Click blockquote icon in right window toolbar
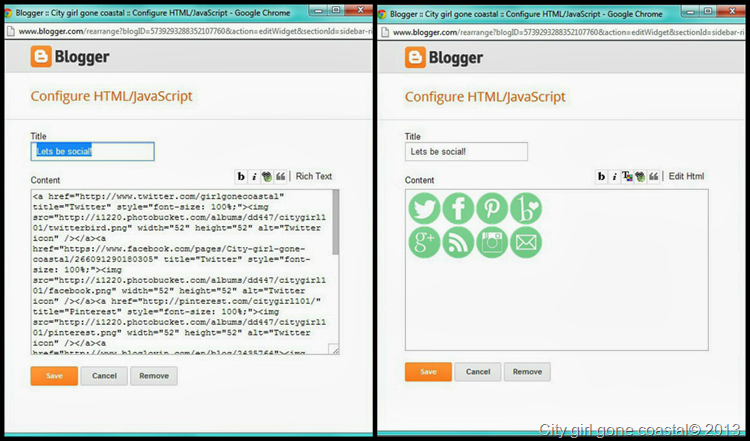The width and height of the screenshot is (750, 441). 653,176
